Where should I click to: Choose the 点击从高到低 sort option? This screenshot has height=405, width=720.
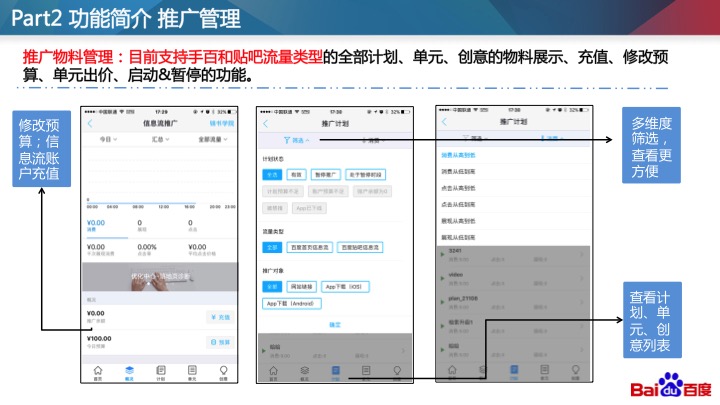pyautogui.click(x=514, y=188)
